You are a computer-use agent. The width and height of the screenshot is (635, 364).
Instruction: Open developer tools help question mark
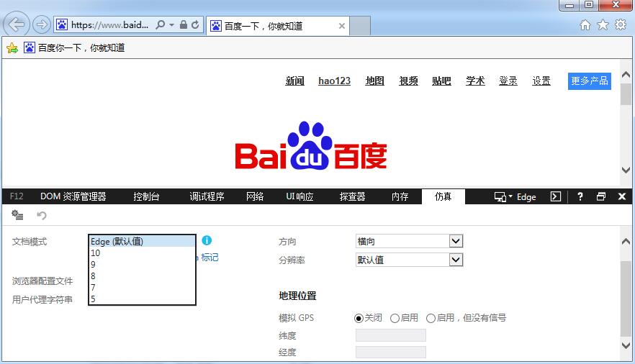(580, 196)
